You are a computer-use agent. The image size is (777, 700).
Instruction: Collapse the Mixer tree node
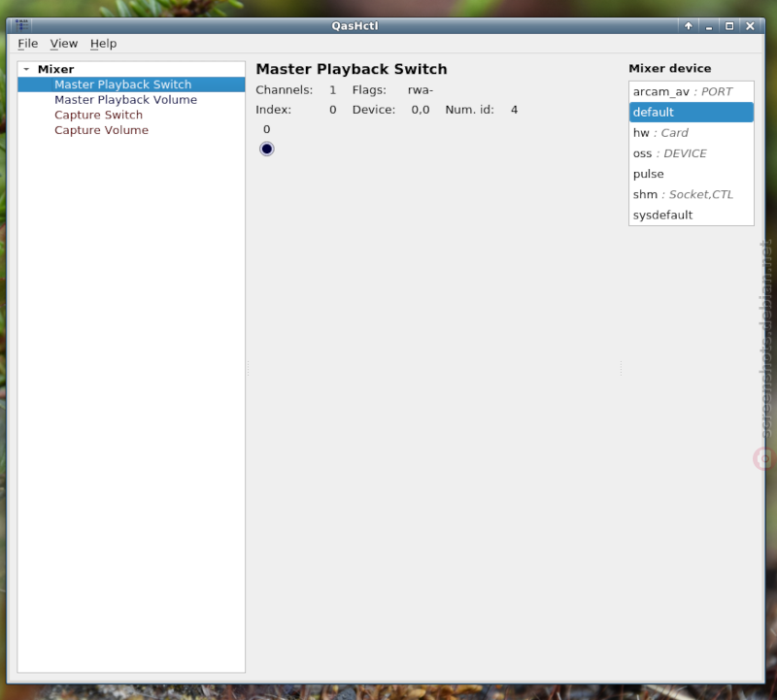point(26,69)
